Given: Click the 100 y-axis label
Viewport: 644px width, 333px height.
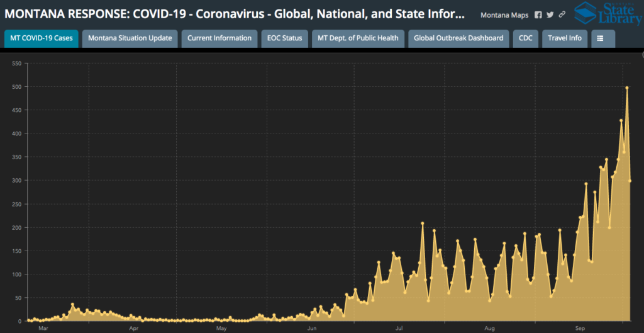Looking at the screenshot, I should [17, 274].
